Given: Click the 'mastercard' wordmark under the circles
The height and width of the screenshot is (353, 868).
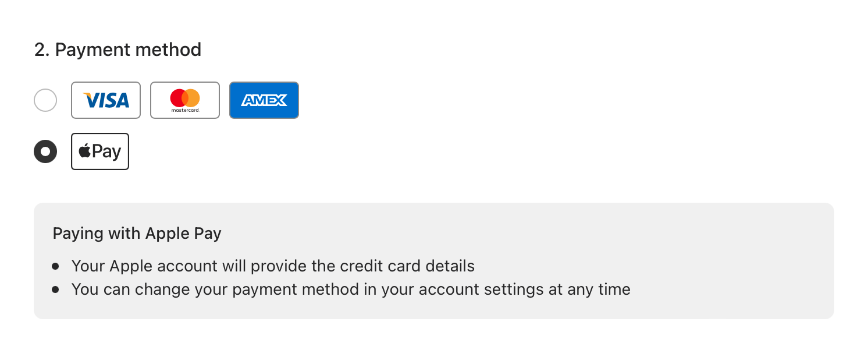Looking at the screenshot, I should 185,110.
